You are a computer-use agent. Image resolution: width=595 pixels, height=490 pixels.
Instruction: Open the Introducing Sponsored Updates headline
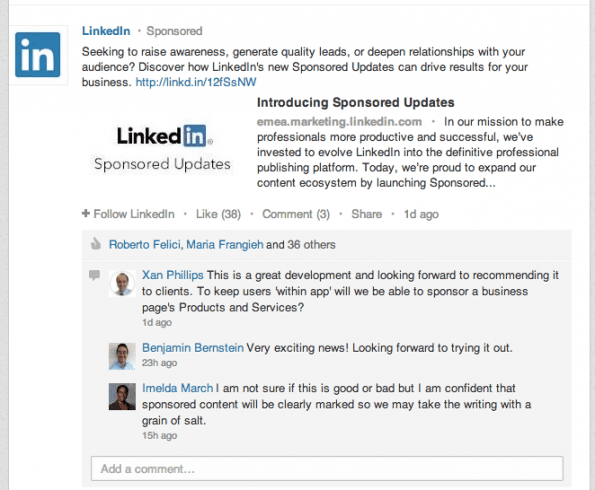tap(356, 102)
